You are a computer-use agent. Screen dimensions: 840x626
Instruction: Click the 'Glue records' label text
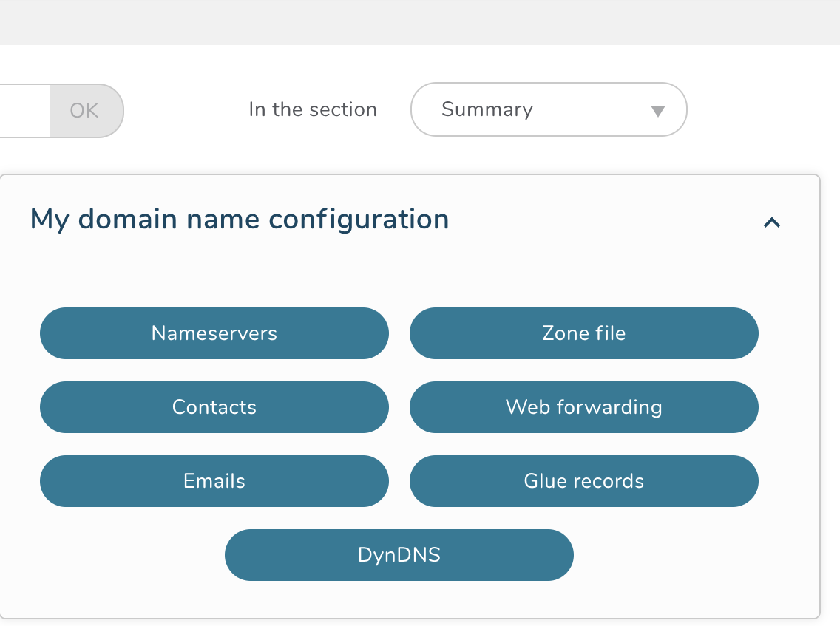[x=583, y=481]
